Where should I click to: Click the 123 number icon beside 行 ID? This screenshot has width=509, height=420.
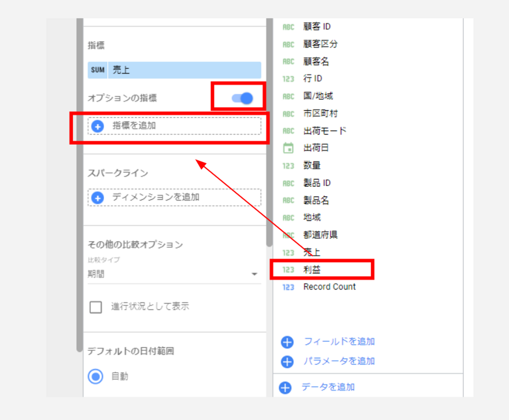pyautogui.click(x=288, y=79)
